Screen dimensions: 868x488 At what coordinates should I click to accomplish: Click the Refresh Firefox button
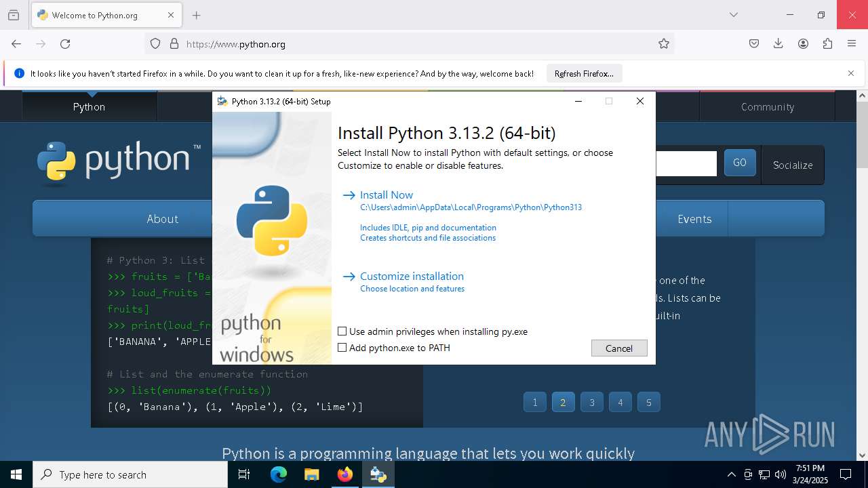pos(584,73)
